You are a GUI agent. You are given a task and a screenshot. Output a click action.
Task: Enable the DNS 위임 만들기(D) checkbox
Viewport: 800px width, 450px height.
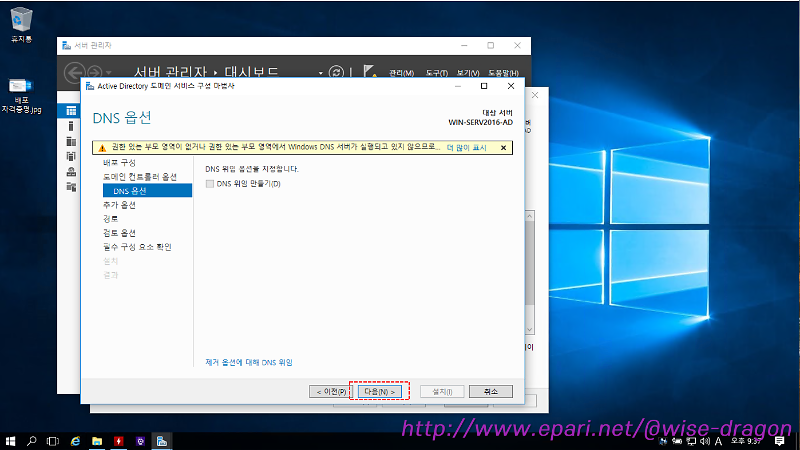click(x=210, y=184)
